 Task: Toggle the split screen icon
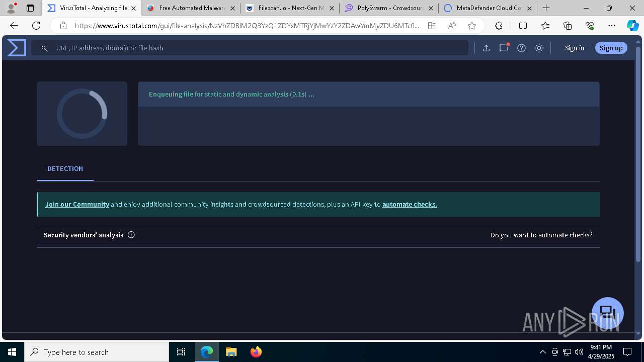click(523, 26)
